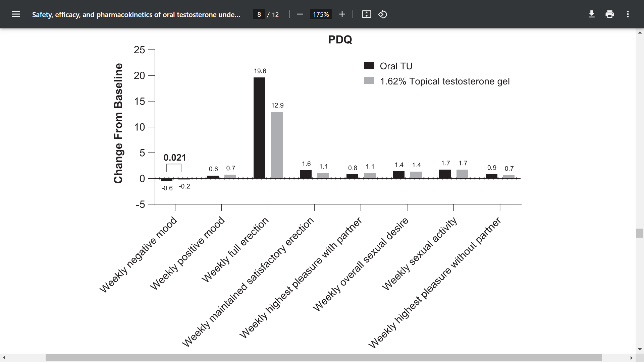Rotate the document counterclockwise

[x=383, y=14]
